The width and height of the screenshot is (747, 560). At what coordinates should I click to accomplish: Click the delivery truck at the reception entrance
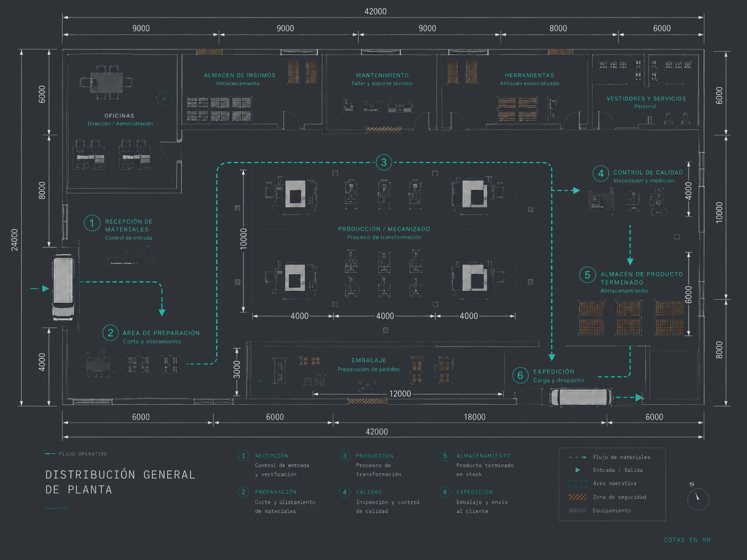[63, 288]
